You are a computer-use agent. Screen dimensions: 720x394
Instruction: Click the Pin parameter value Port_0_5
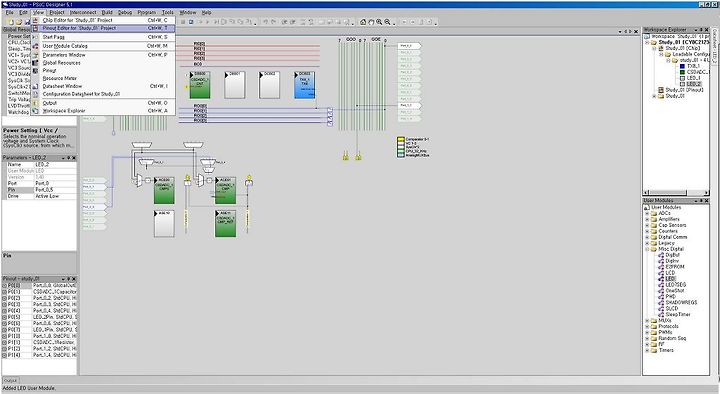(55, 190)
